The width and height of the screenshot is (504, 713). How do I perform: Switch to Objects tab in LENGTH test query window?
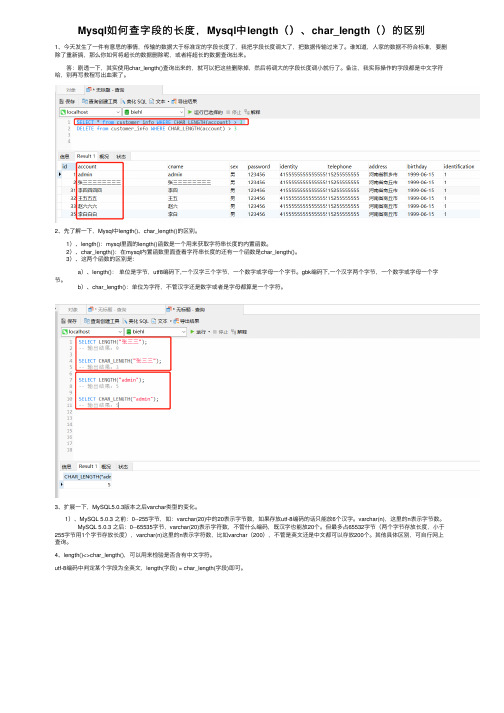click(72, 310)
